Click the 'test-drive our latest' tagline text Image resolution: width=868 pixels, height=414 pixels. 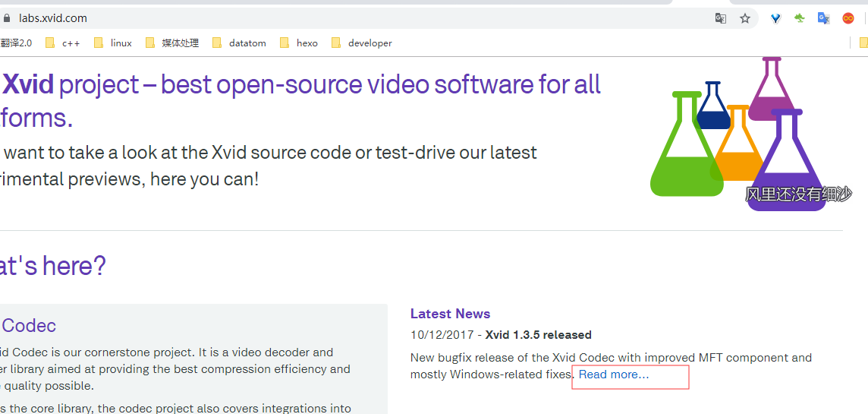tap(456, 153)
